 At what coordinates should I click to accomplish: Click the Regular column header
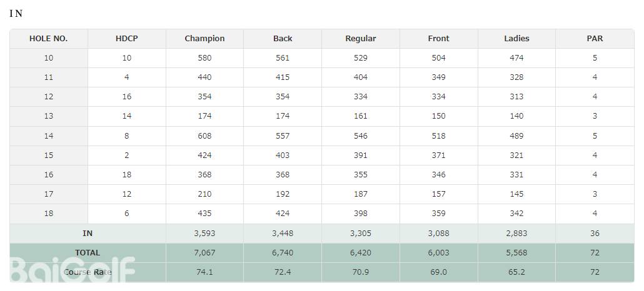pos(361,39)
